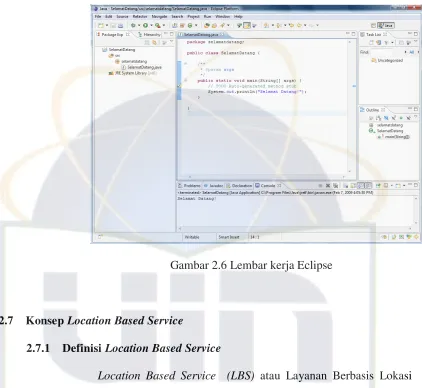Click the New wizard toolbar icon
Screen dimensions: 422x388
click(x=101, y=25)
